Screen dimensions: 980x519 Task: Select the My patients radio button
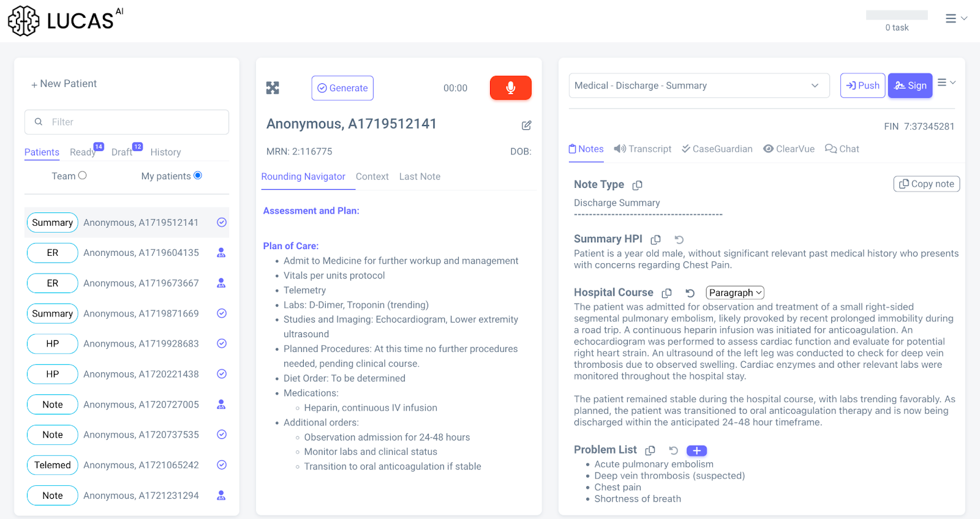(x=198, y=176)
